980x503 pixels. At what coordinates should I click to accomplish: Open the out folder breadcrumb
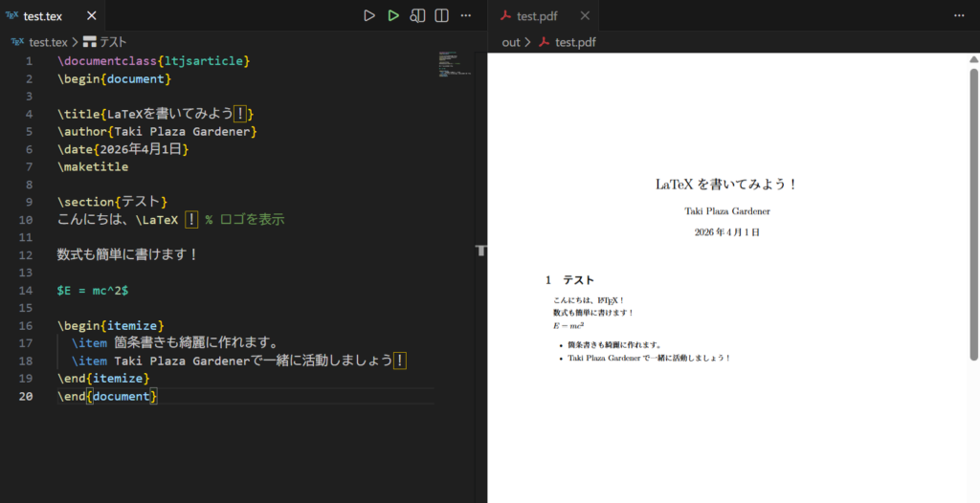click(x=511, y=42)
